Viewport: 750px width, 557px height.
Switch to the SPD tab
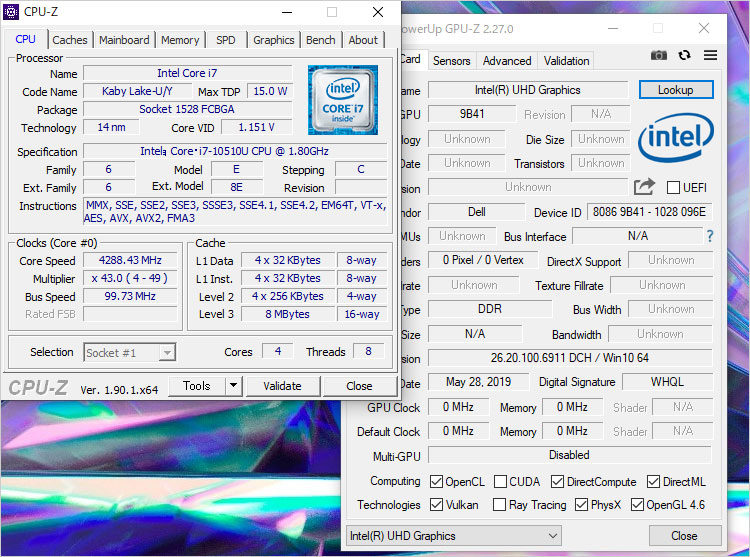(x=226, y=40)
